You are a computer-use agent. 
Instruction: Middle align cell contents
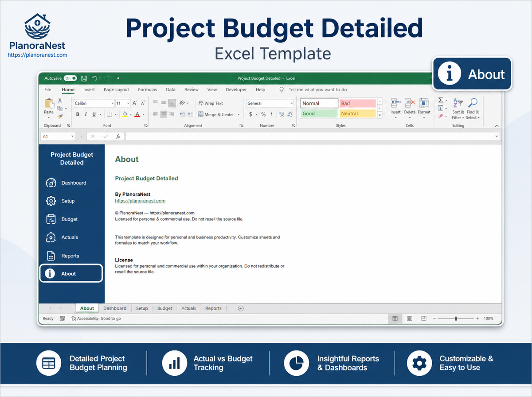click(x=164, y=103)
